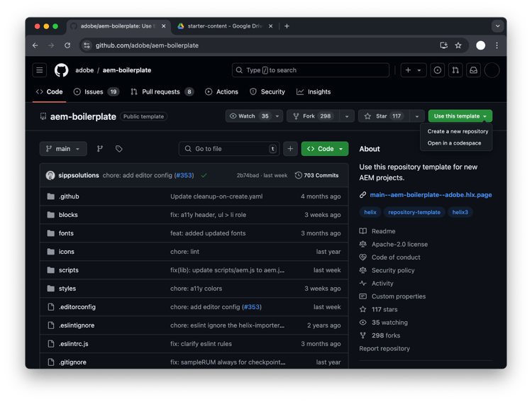The width and height of the screenshot is (532, 402).
Task: Switch to starter-content Google Drive tab
Action: (x=225, y=26)
